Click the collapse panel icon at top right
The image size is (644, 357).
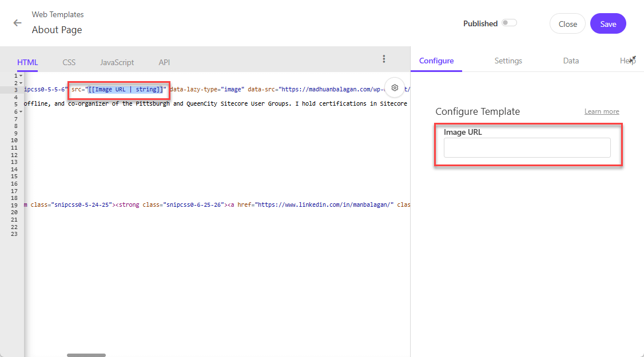pos(633,59)
